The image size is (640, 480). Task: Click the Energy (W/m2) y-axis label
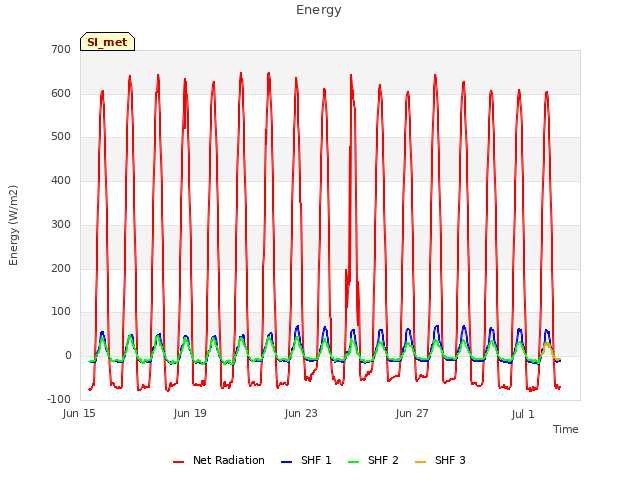tap(13, 225)
